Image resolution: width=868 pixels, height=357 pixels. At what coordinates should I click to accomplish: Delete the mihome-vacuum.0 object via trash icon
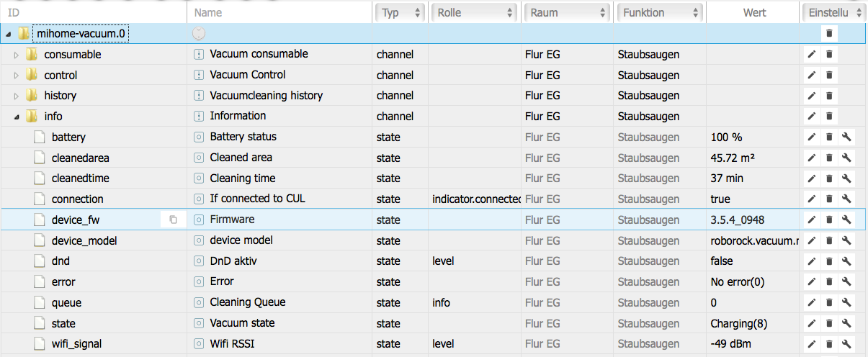(x=829, y=33)
